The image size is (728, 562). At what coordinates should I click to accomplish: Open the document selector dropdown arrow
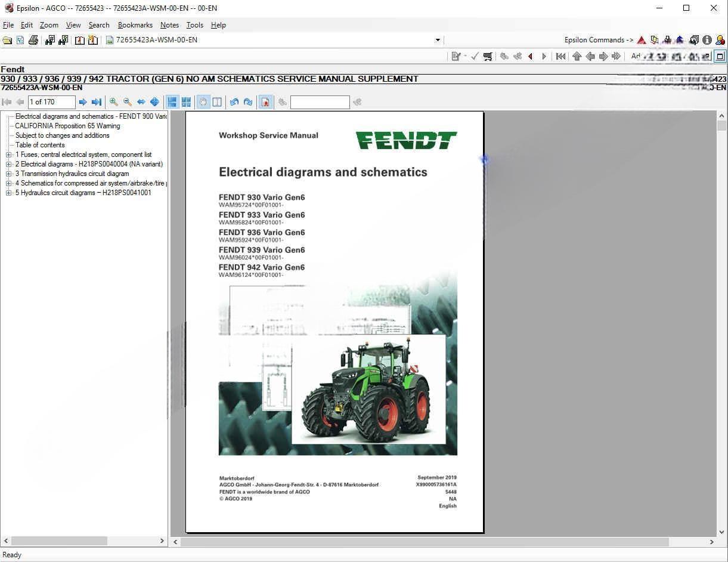[x=437, y=40]
